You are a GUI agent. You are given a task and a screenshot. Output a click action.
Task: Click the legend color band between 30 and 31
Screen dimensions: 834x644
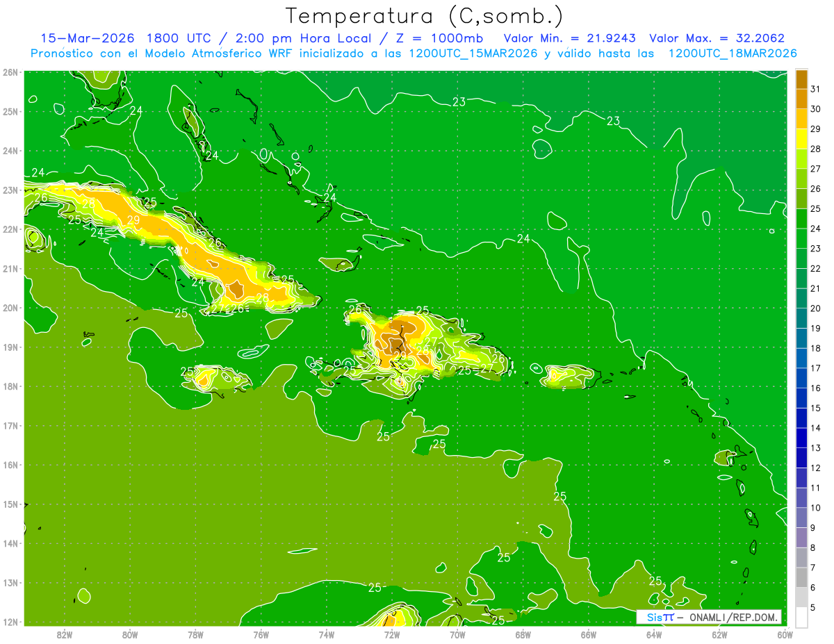tap(802, 99)
